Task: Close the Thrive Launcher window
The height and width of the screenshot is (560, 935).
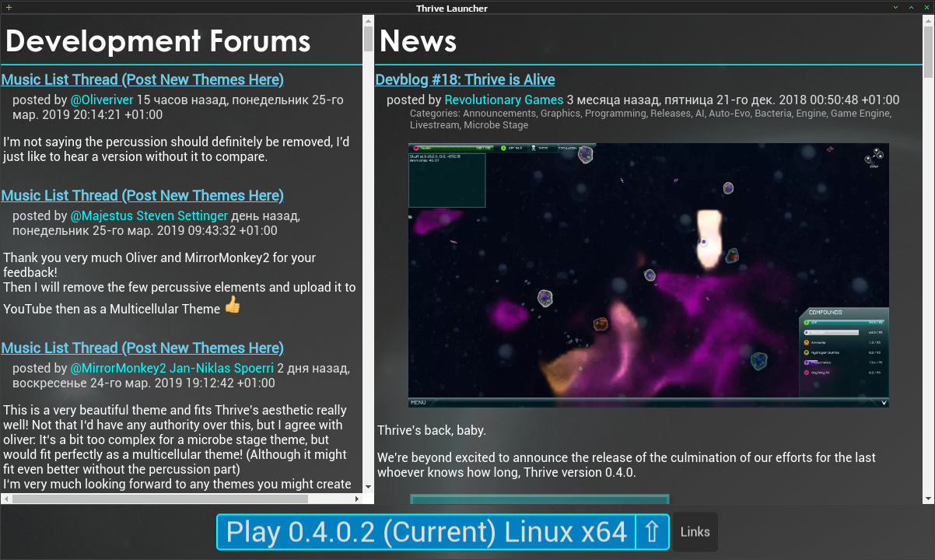Action: tap(926, 8)
